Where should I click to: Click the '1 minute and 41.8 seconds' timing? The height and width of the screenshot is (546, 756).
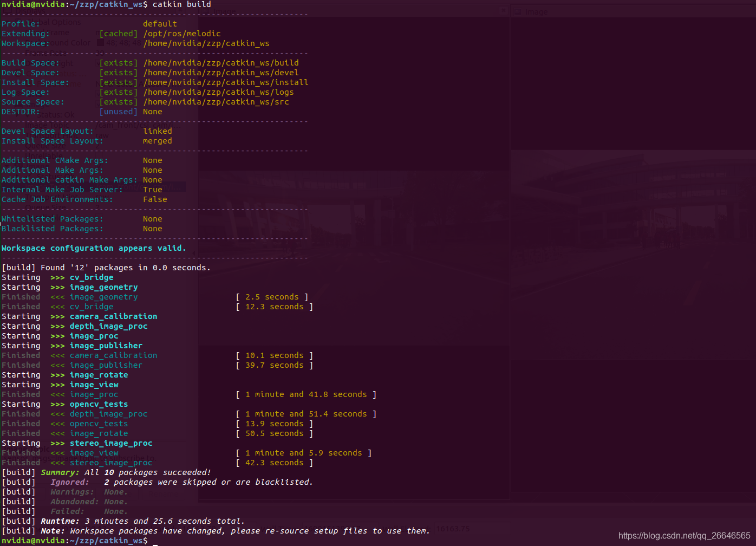tap(306, 394)
